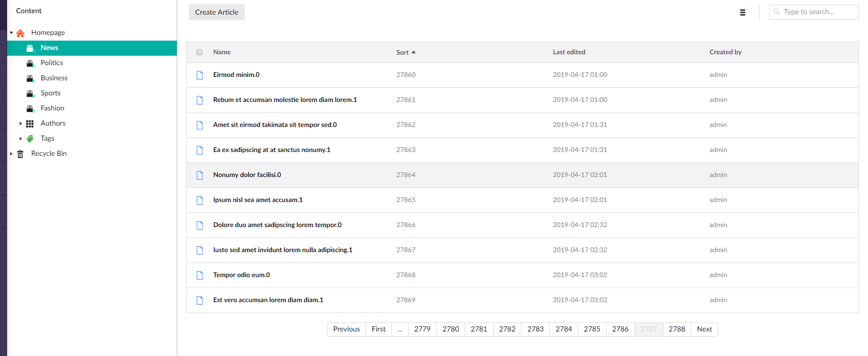The width and height of the screenshot is (868, 356).
Task: Click the Politics folder icon in tree
Action: tap(30, 63)
